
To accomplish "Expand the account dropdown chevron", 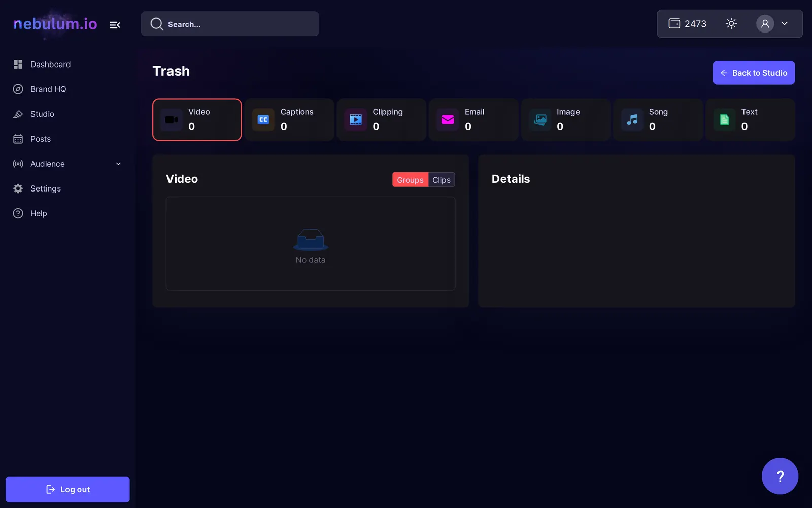I will point(784,23).
